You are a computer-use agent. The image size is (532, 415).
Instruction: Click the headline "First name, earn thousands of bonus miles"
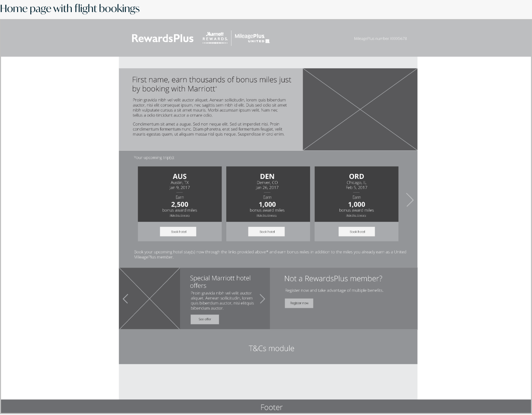(212, 84)
